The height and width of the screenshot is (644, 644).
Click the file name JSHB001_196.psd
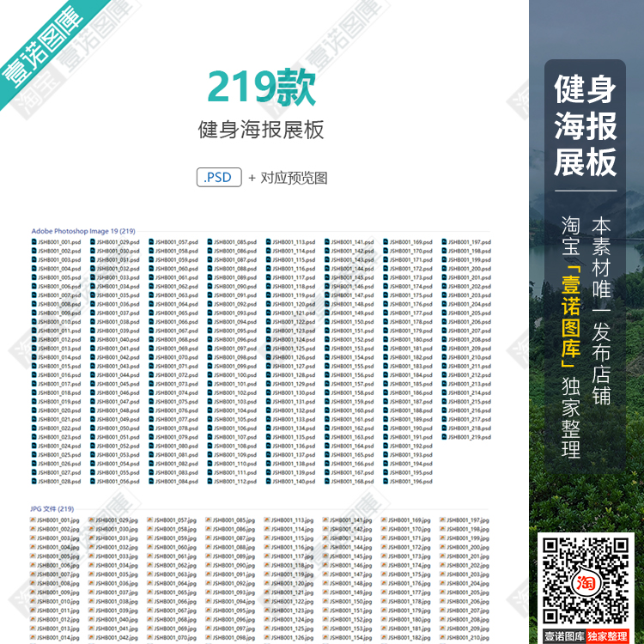[411, 482]
